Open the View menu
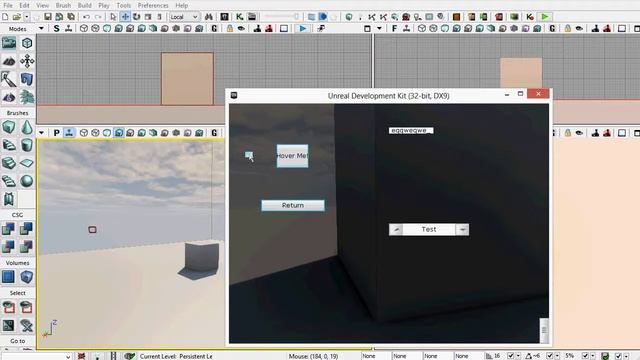This screenshot has width=640, height=360. [x=42, y=5]
